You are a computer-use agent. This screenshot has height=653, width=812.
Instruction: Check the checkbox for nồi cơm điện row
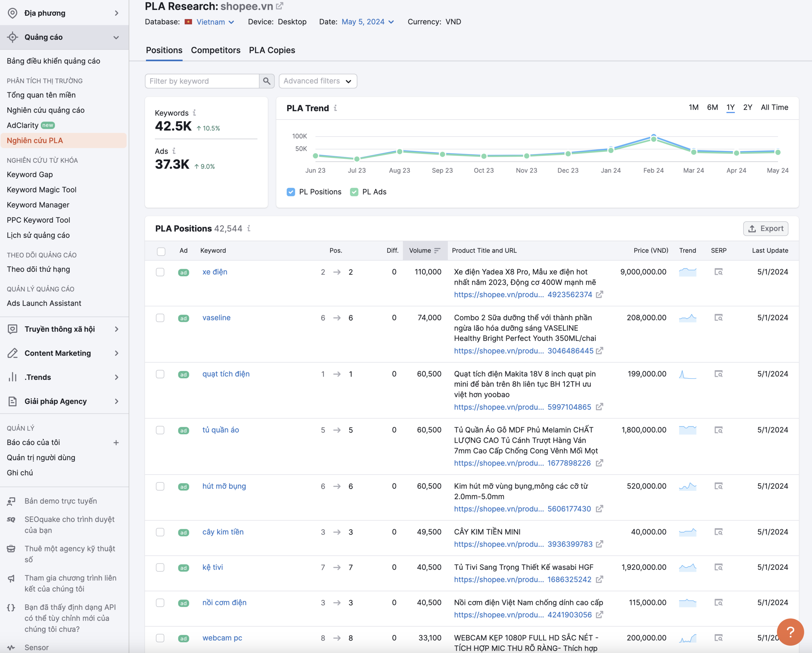(x=160, y=603)
